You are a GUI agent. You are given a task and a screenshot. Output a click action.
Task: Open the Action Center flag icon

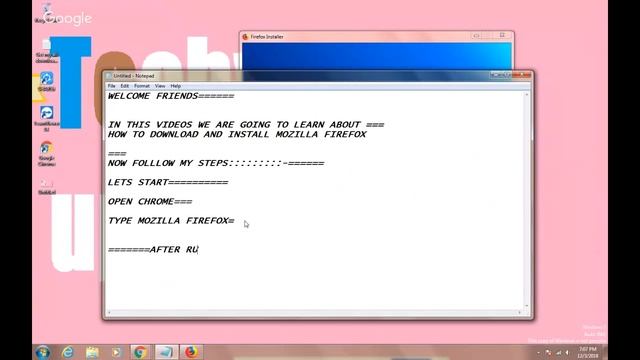click(548, 352)
